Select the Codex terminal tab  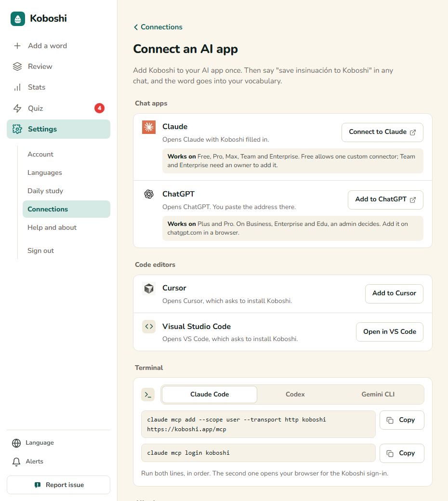click(x=295, y=394)
